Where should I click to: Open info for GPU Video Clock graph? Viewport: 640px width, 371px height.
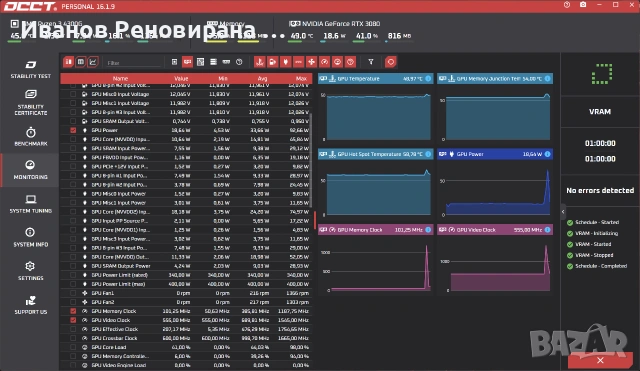[x=547, y=230]
